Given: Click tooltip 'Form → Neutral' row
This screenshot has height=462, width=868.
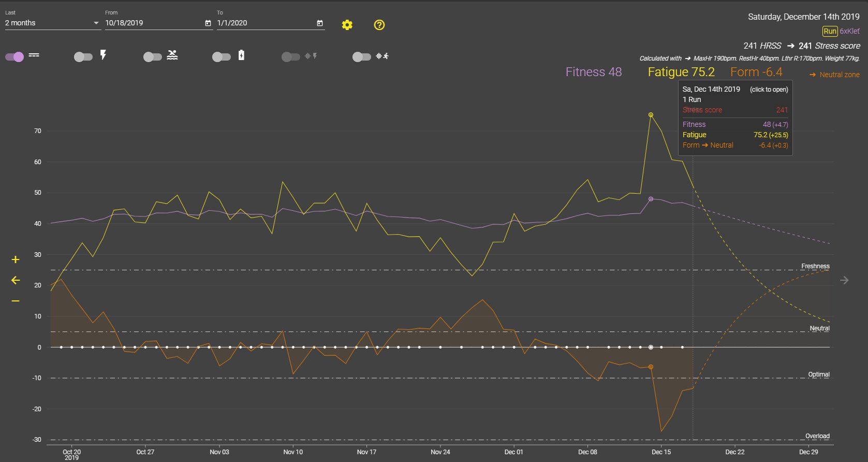Looking at the screenshot, I should pos(735,145).
